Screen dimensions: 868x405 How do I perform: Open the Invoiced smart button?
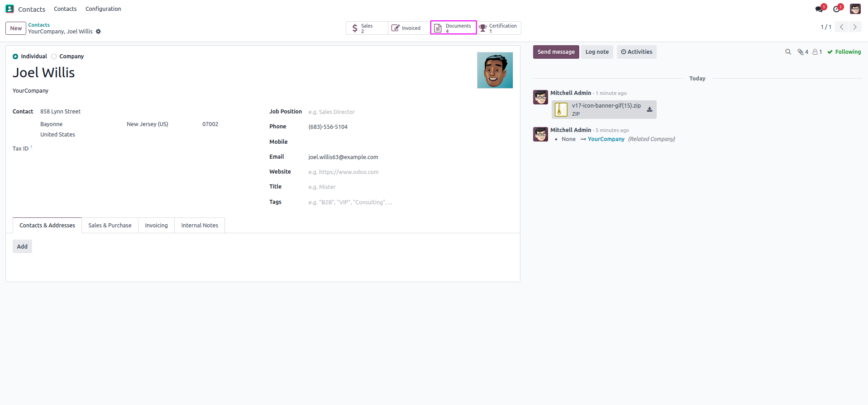pyautogui.click(x=409, y=28)
